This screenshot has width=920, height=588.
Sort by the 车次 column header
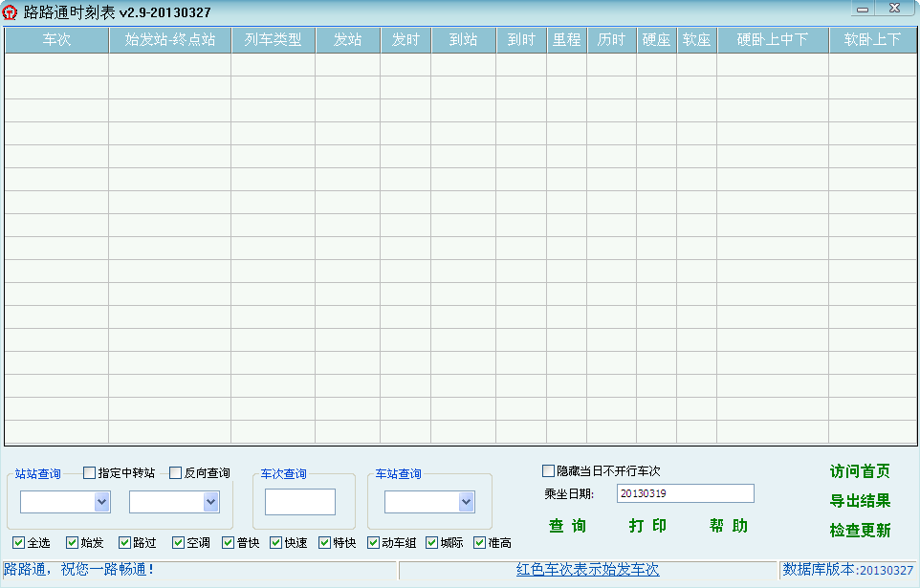[57, 40]
